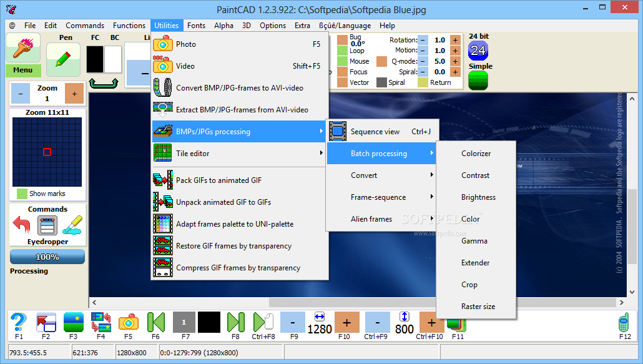The image size is (643, 364).
Task: Toggle the Loop option box
Action: click(343, 51)
